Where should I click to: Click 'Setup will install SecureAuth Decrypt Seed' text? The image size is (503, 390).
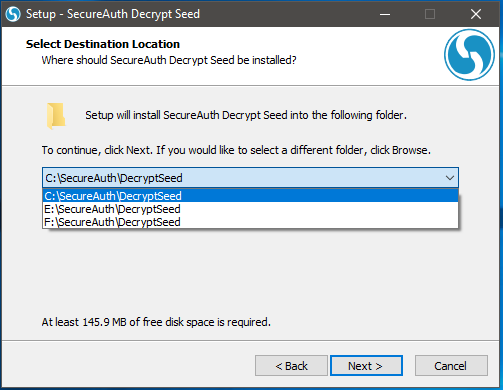point(246,115)
